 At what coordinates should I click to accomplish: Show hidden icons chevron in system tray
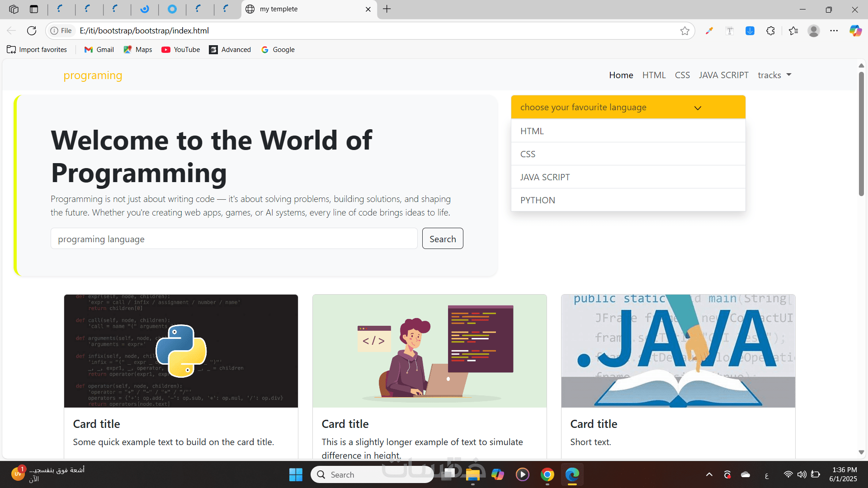click(x=709, y=474)
